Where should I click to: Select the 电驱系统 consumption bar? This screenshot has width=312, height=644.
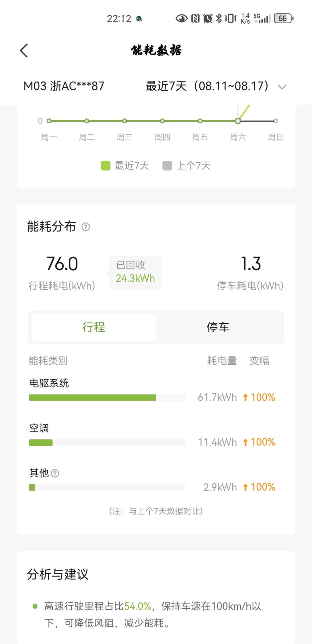pos(107,397)
